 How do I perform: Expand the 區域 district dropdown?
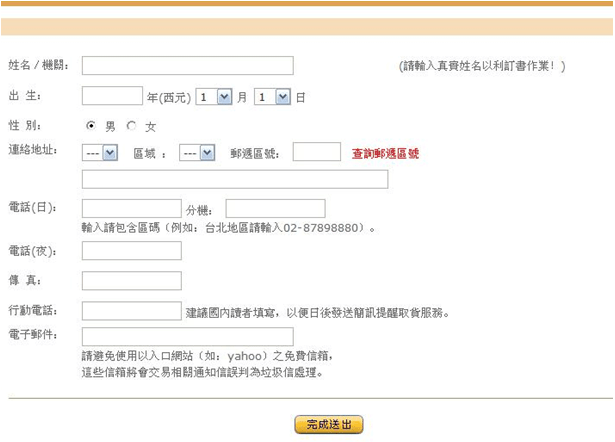coord(197,153)
